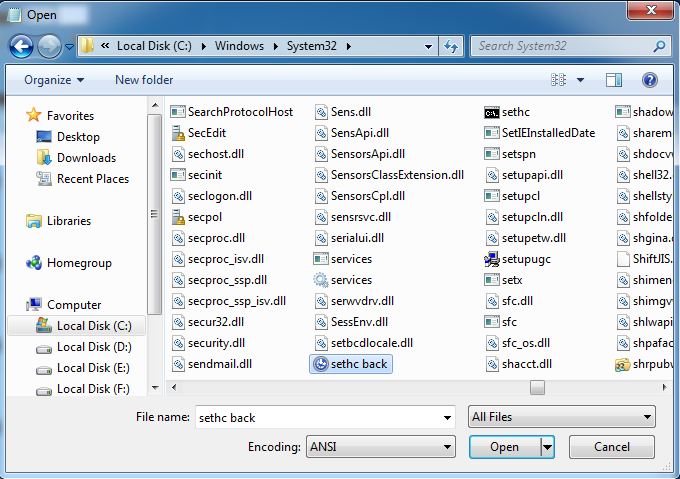Viewport: 680px width, 479px height.
Task: Select Downloads in the navigation pane
Action: click(x=76, y=158)
